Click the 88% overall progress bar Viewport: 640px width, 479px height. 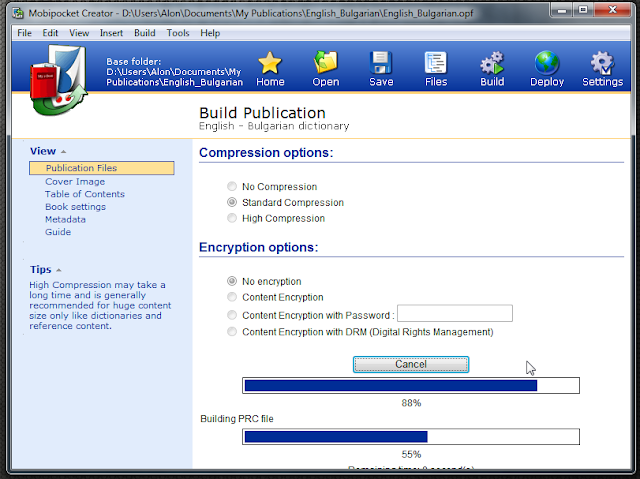(411, 386)
